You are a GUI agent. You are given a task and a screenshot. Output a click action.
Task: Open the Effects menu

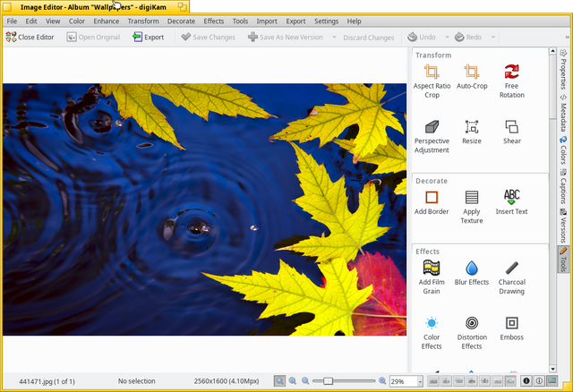click(214, 21)
